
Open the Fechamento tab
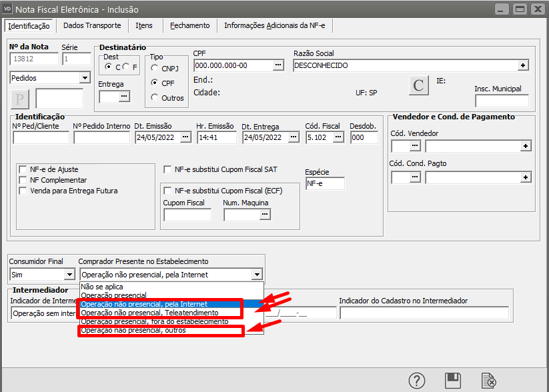[189, 25]
